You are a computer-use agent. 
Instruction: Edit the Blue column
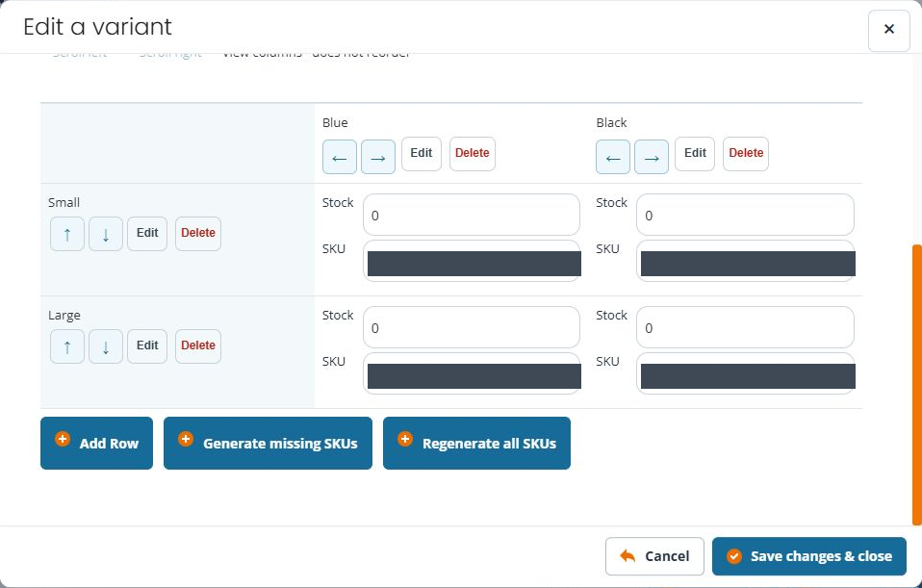[421, 153]
